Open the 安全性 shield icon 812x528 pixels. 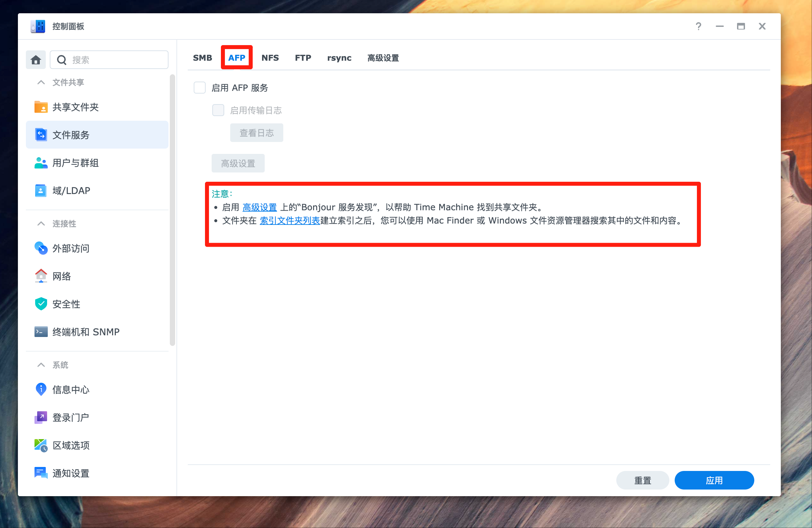[41, 304]
